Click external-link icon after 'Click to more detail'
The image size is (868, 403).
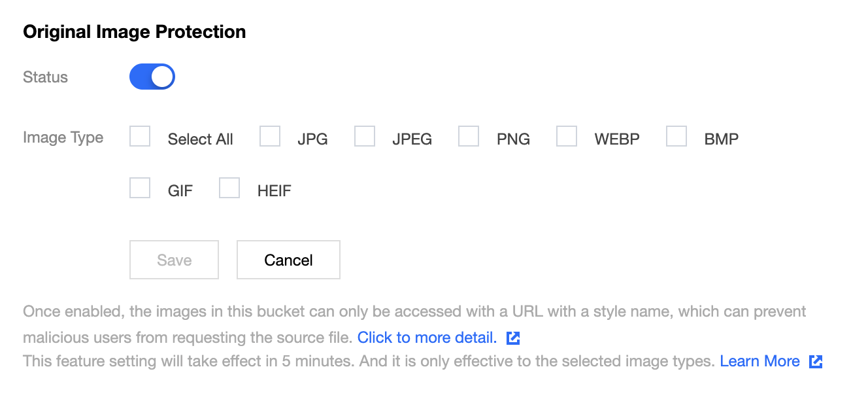(x=514, y=338)
